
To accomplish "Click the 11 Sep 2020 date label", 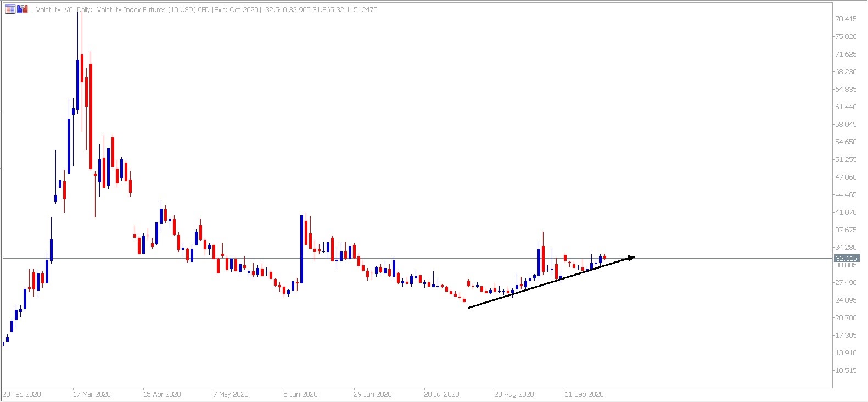I will 584,394.
